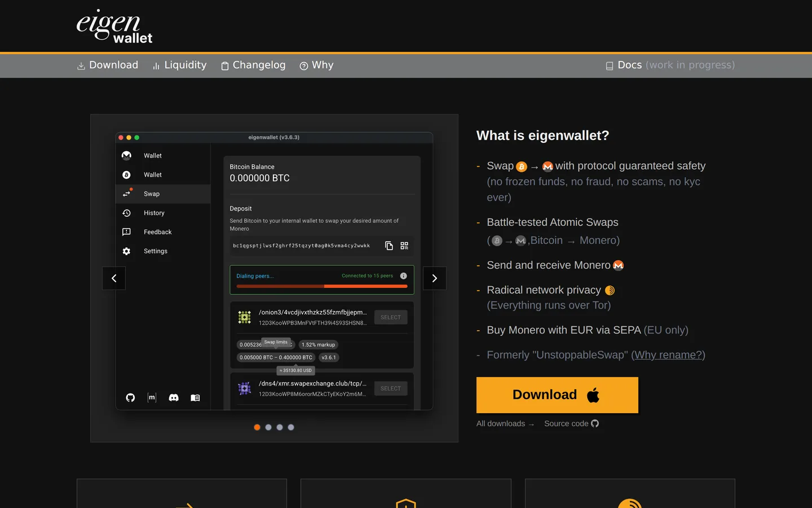Screen dimensions: 812x508
Task: Click the shield icon on middle card
Action: pyautogui.click(x=406, y=503)
